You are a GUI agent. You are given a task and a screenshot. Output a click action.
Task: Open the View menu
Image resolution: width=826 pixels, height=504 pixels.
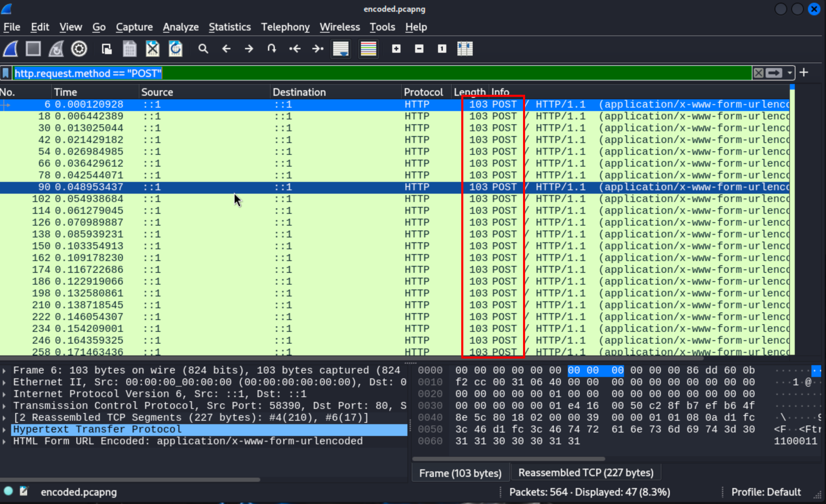71,27
